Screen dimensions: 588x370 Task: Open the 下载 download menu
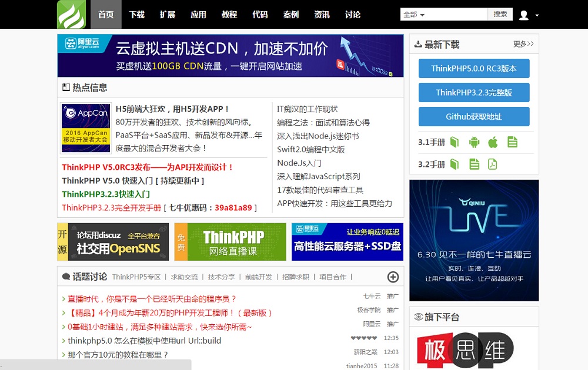137,14
